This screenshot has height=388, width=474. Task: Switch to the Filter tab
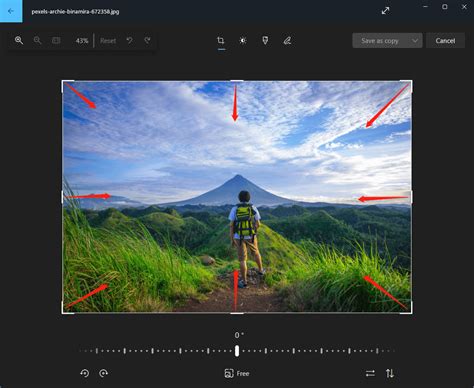point(265,41)
